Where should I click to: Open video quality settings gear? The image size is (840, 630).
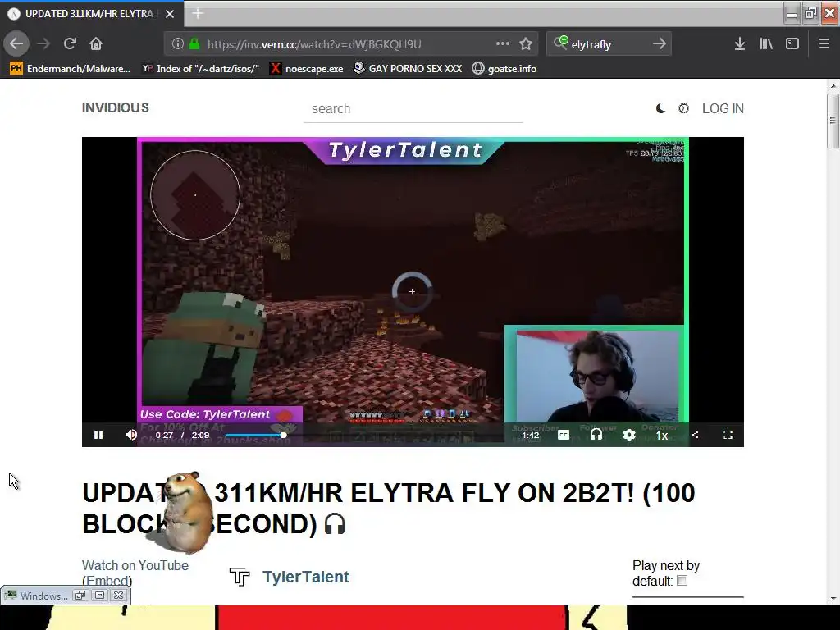[x=629, y=435]
